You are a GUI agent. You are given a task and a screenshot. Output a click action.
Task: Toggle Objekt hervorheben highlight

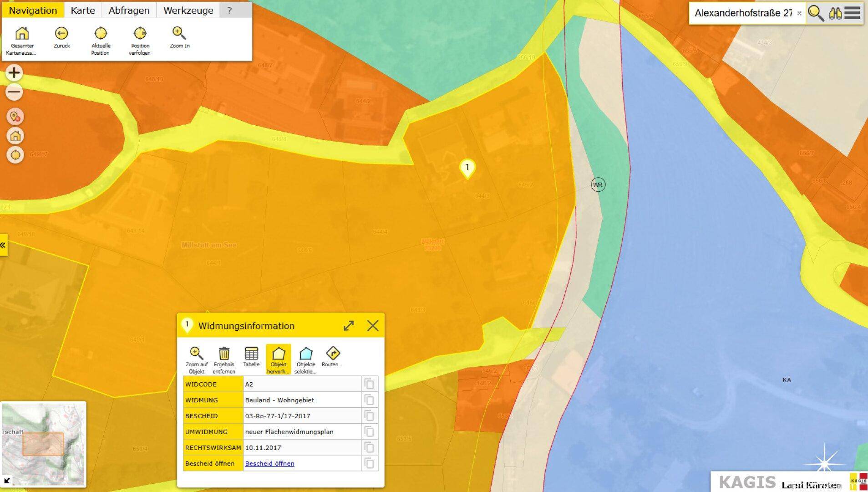tap(278, 360)
